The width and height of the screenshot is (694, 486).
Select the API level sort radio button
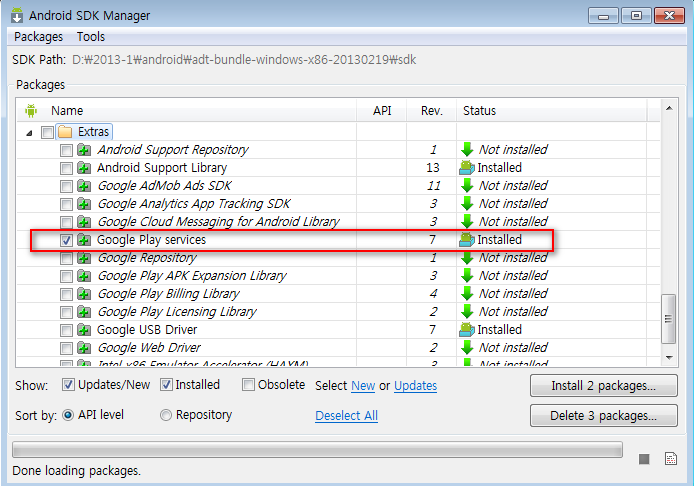coord(68,415)
